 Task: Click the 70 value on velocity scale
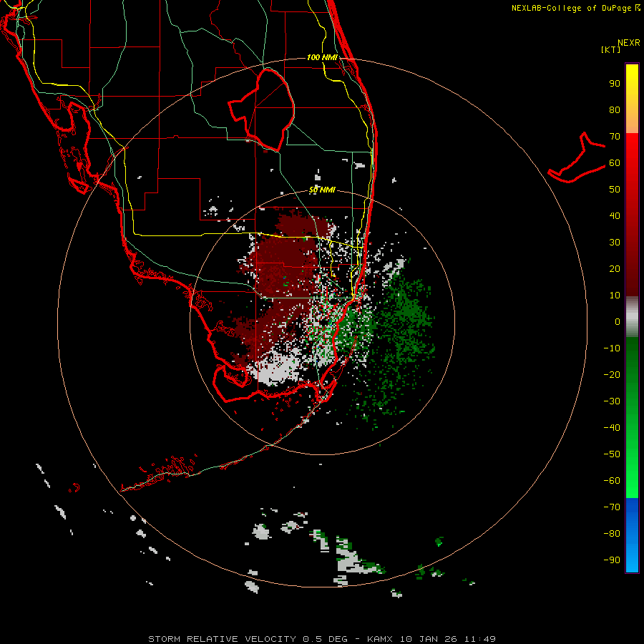click(x=615, y=137)
